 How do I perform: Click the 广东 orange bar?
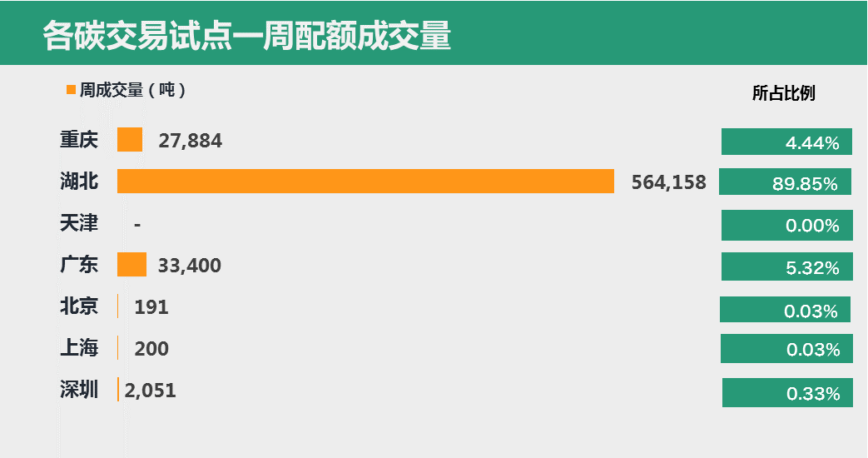pyautogui.click(x=131, y=265)
